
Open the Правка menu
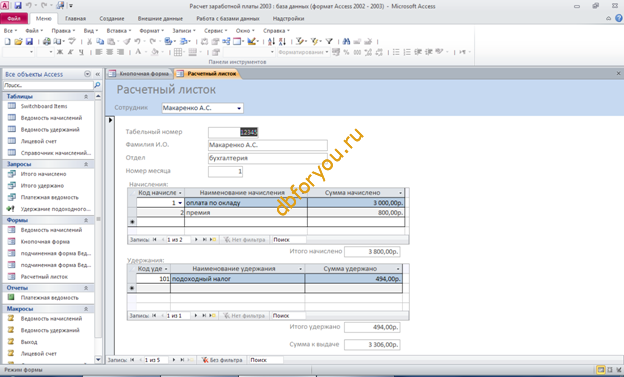[x=63, y=31]
